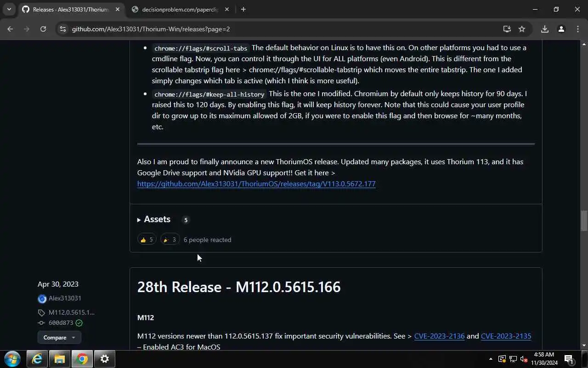This screenshot has height=368, width=588.
Task: Open commit 600d873 link
Action: click(x=61, y=323)
